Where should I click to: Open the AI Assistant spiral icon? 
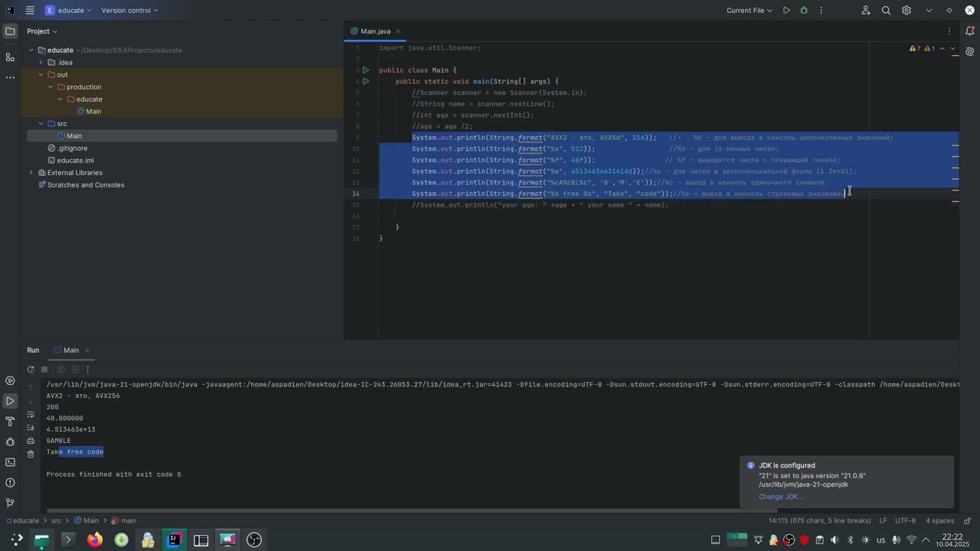(x=970, y=52)
